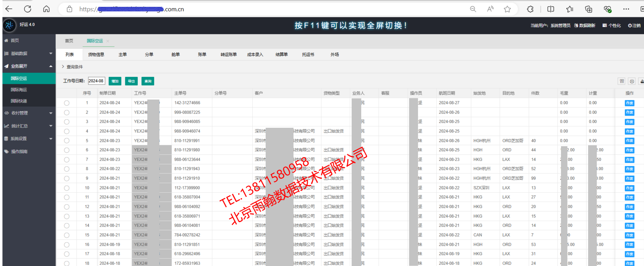644x266 pixels.
Task: Click 作废 button in row 1
Action: (629, 103)
